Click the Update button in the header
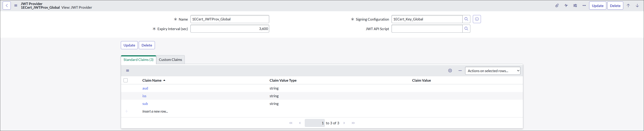This screenshot has width=644, height=131. tap(598, 6)
